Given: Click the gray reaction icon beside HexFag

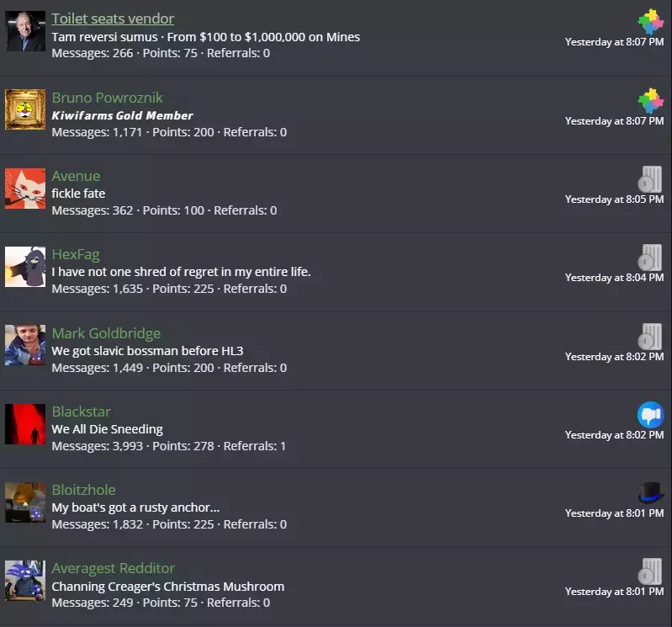Looking at the screenshot, I should (x=650, y=258).
